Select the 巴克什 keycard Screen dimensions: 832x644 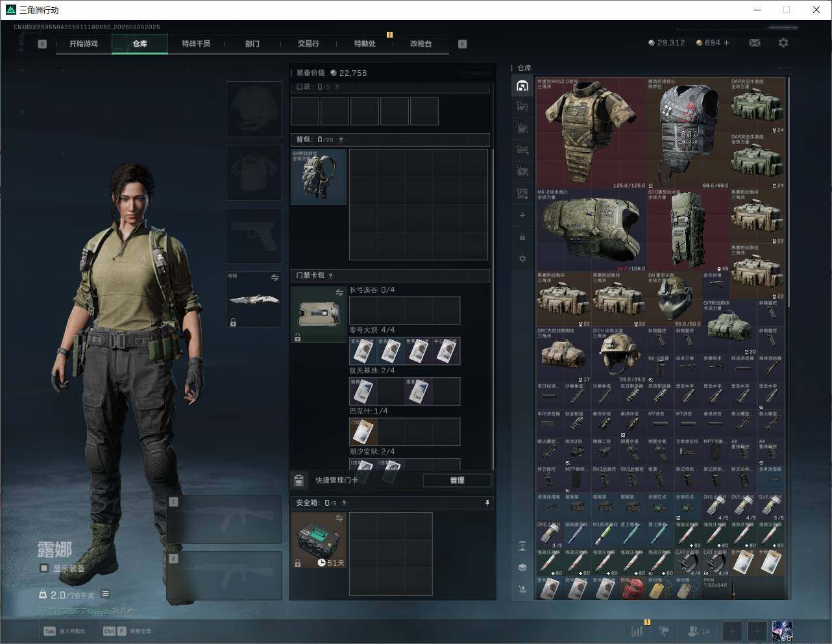[x=363, y=432]
